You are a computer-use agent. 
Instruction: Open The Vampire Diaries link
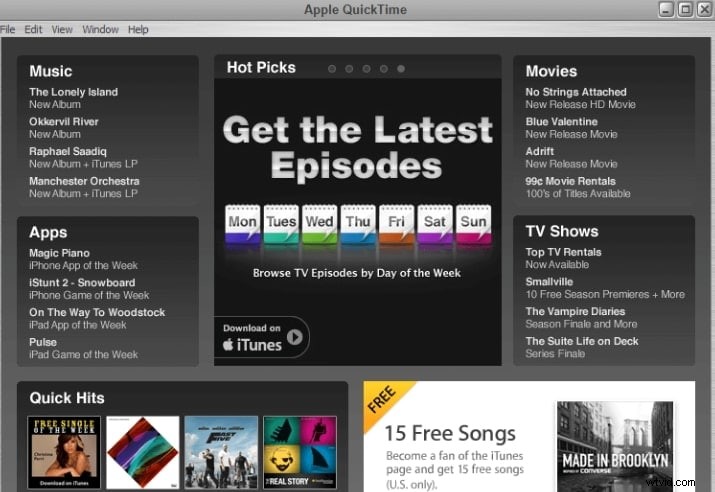click(x=581, y=317)
